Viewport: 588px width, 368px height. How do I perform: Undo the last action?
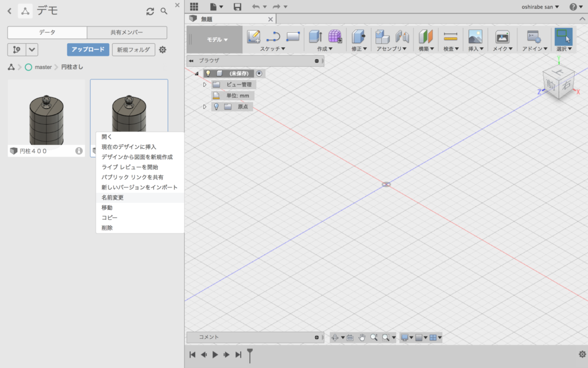tap(256, 6)
